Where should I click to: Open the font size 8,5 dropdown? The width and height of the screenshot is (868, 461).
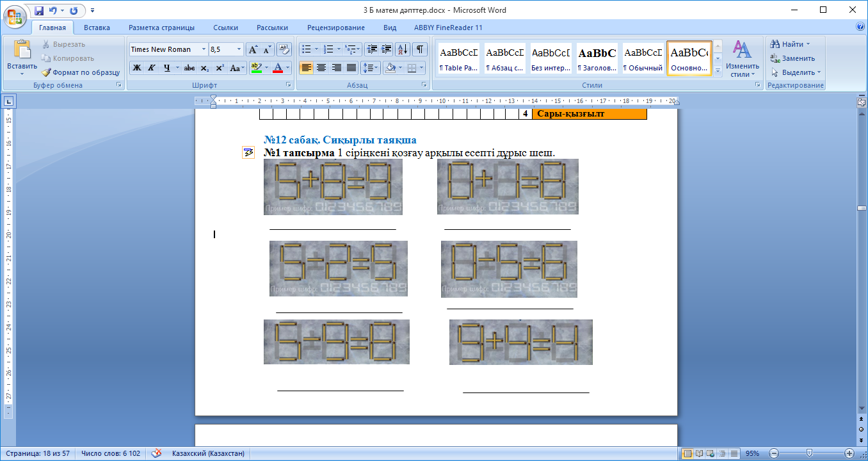(239, 49)
